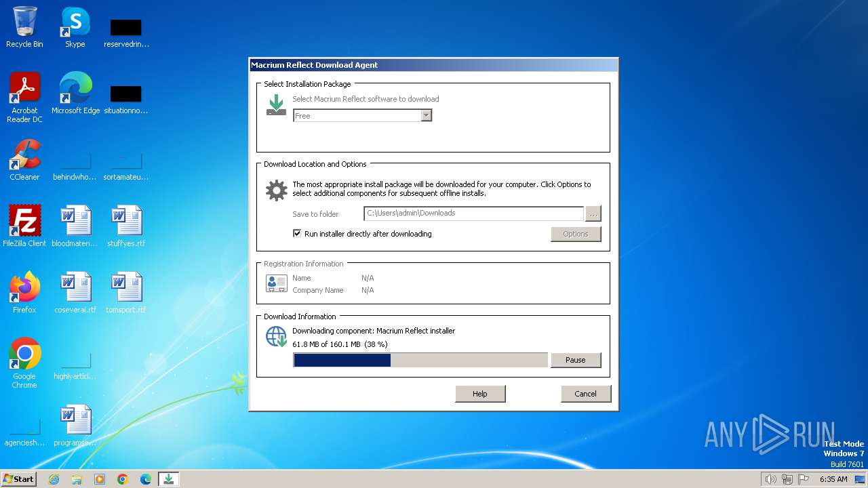Click the Save to folder path field
This screenshot has width=868, height=488.
473,213
